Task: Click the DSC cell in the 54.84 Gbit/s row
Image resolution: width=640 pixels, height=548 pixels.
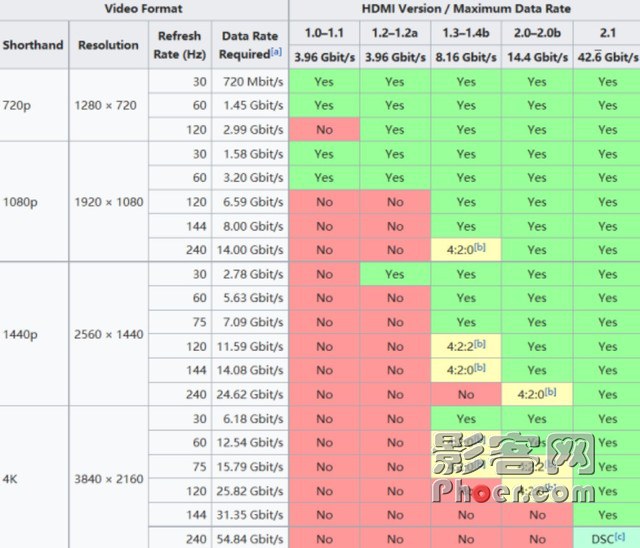Action: [x=607, y=538]
